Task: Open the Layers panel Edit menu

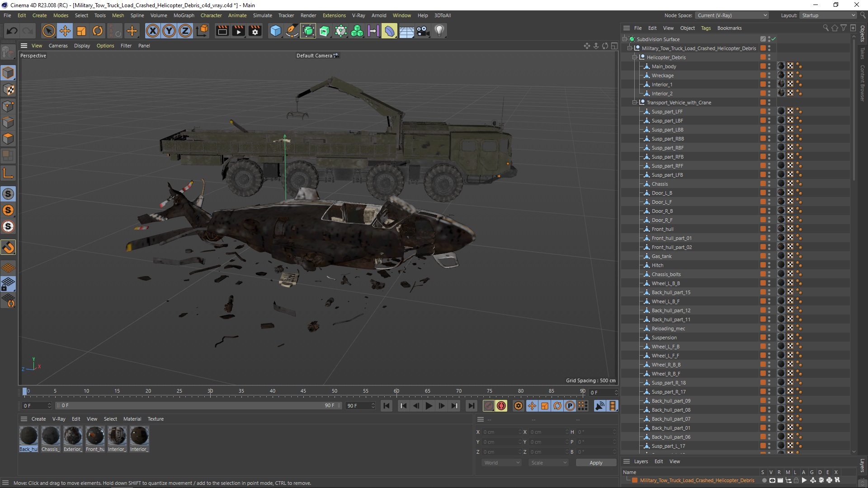Action: click(x=659, y=461)
